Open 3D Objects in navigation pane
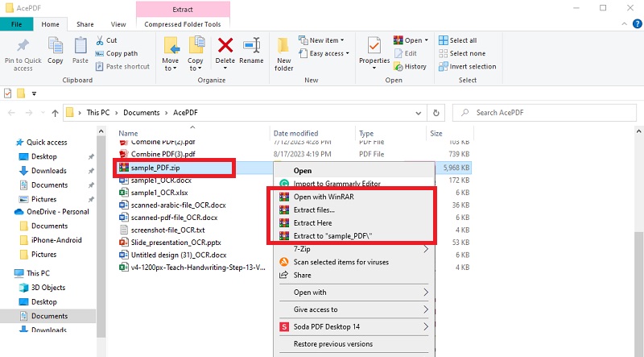The height and width of the screenshot is (357, 644). [x=48, y=288]
